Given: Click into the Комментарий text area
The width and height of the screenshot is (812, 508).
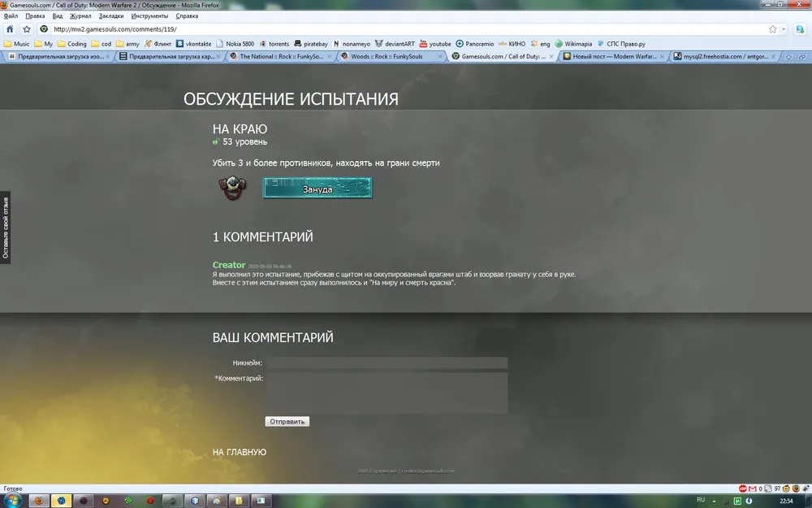Looking at the screenshot, I should 387,393.
